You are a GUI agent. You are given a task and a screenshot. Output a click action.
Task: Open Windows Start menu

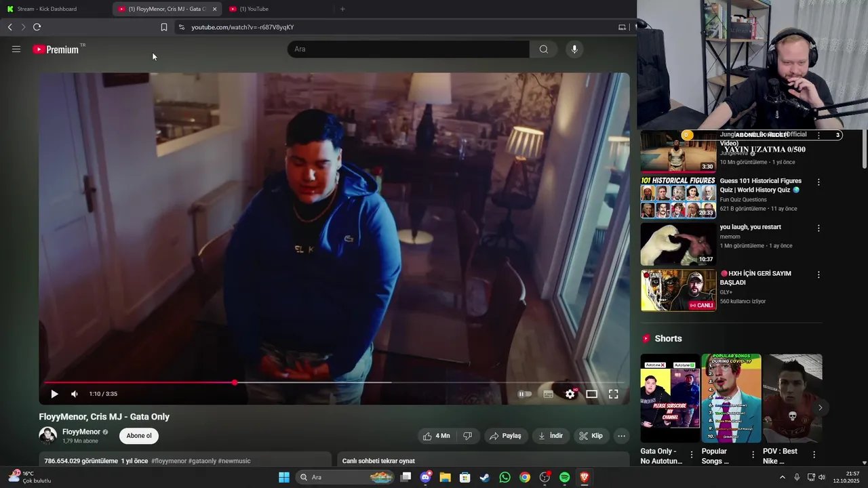pyautogui.click(x=284, y=477)
